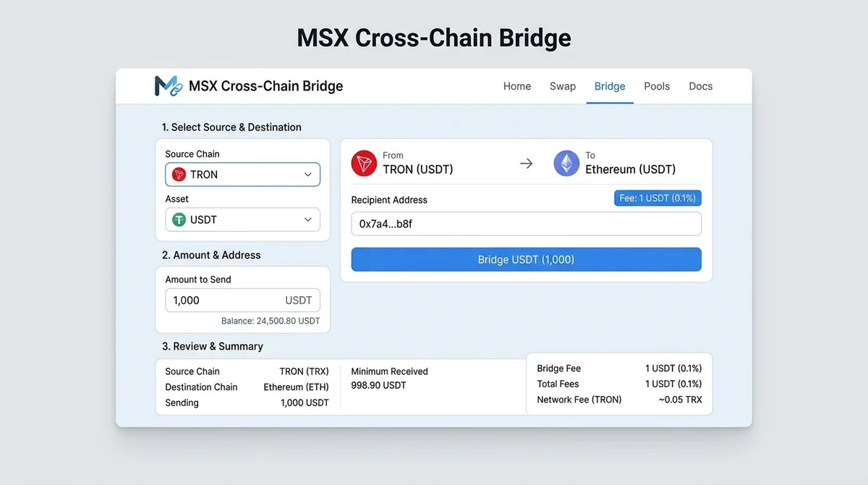The height and width of the screenshot is (485, 868).
Task: Click the '2. Amount & Address' heading
Action: 211,256
